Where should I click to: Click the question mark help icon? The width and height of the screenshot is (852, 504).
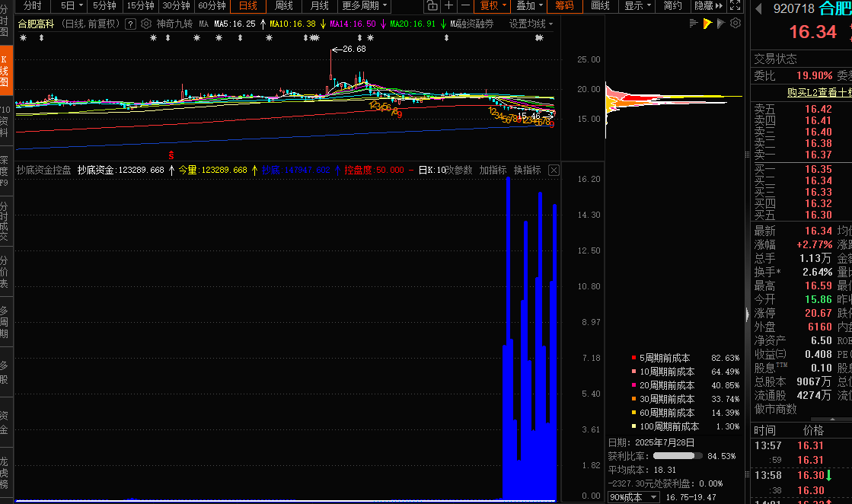tap(130, 24)
